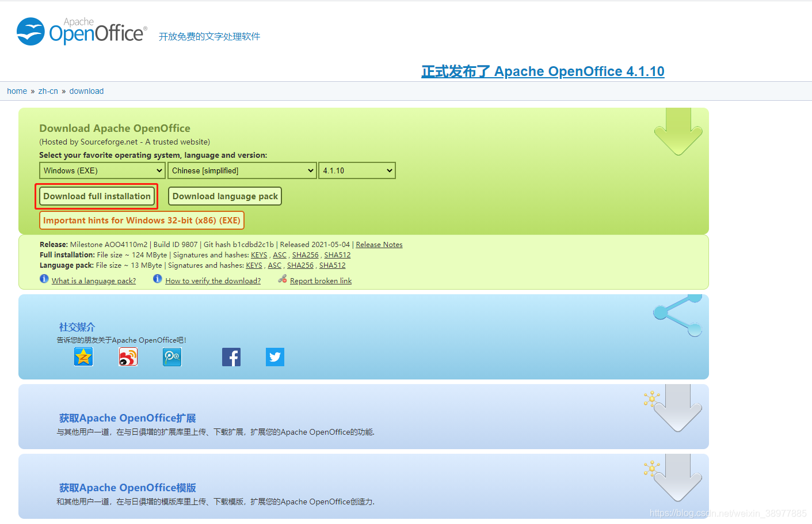Open language pack ASC signature link
This screenshot has height=524, width=812.
tap(275, 265)
